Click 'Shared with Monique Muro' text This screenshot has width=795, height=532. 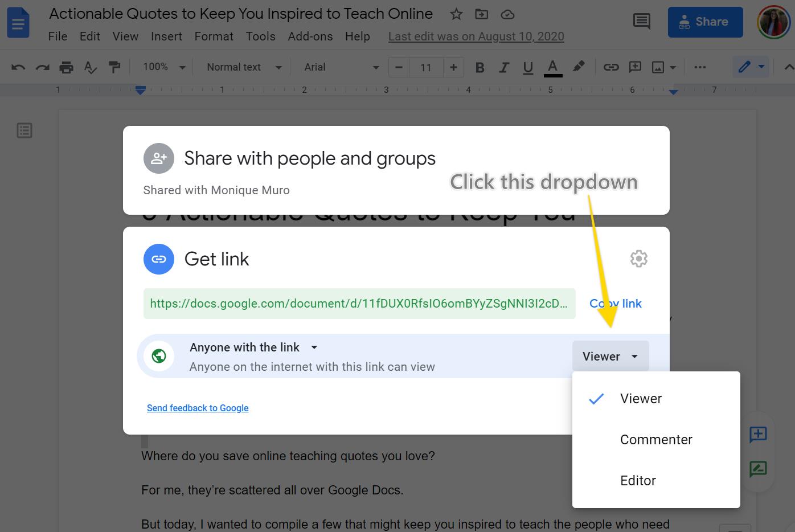216,190
